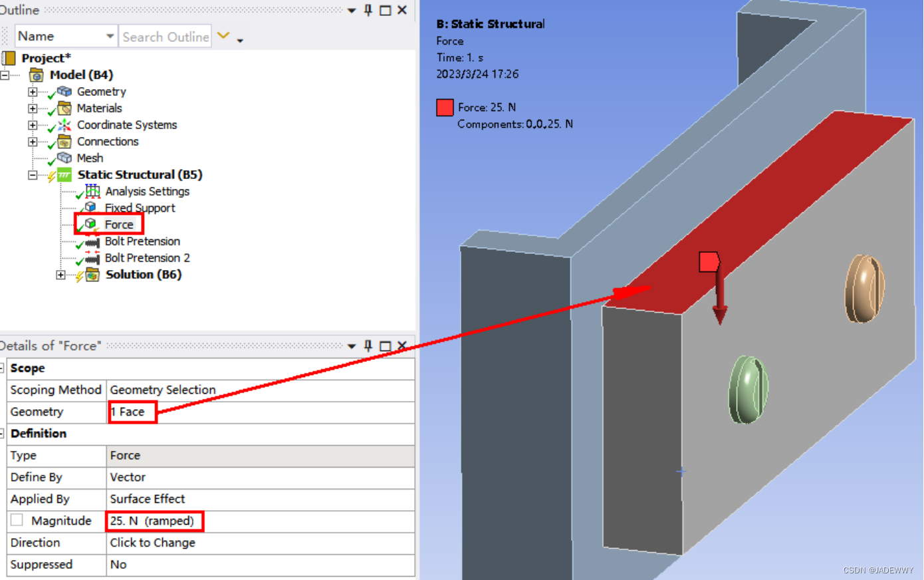Select the Bolt Pretension icon

(x=92, y=241)
